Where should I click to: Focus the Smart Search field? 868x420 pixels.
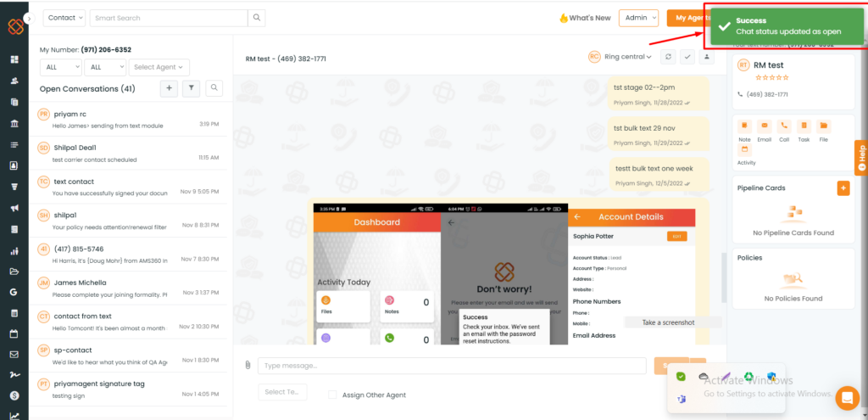[x=169, y=18]
